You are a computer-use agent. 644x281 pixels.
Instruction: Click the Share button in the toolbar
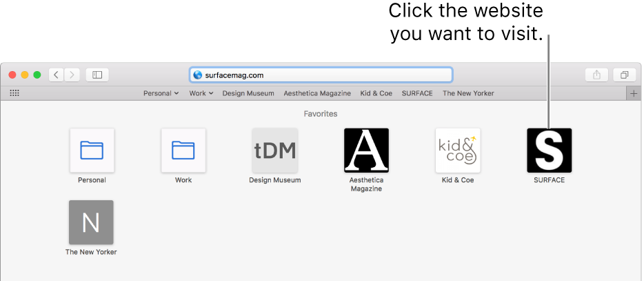click(596, 75)
